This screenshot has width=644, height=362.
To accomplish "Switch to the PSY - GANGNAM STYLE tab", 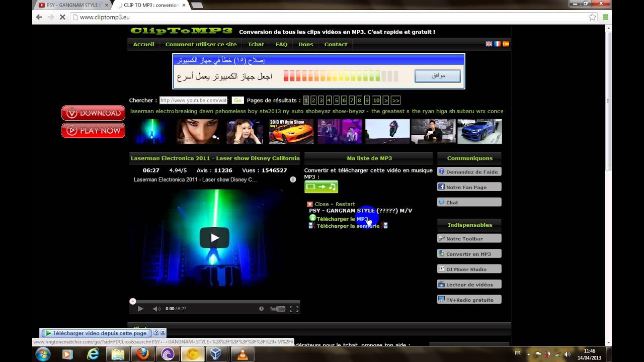I will 73,5.
